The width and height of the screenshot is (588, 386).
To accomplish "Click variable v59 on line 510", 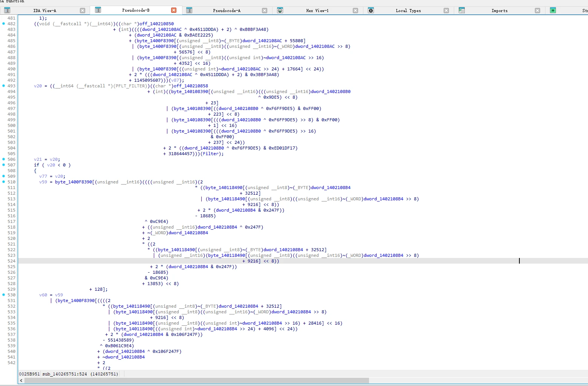I will coord(43,182).
